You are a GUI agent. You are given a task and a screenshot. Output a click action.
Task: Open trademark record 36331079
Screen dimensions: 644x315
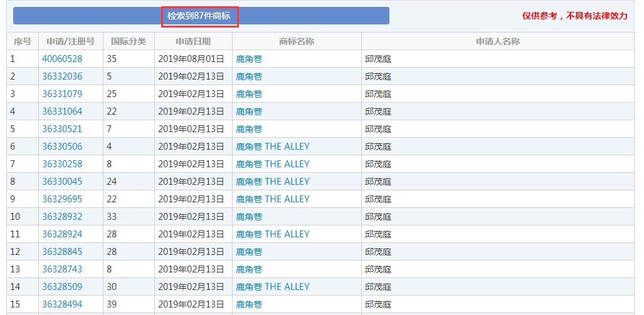click(x=62, y=94)
